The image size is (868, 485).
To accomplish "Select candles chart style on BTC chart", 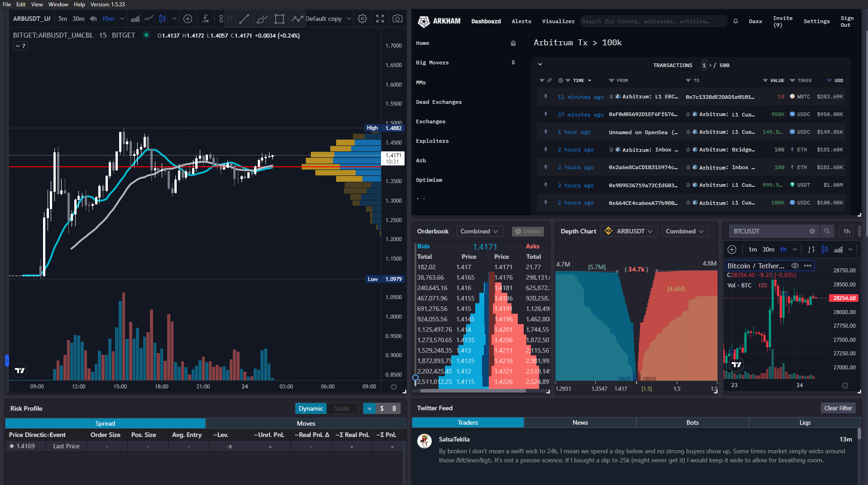I will pyautogui.click(x=825, y=249).
